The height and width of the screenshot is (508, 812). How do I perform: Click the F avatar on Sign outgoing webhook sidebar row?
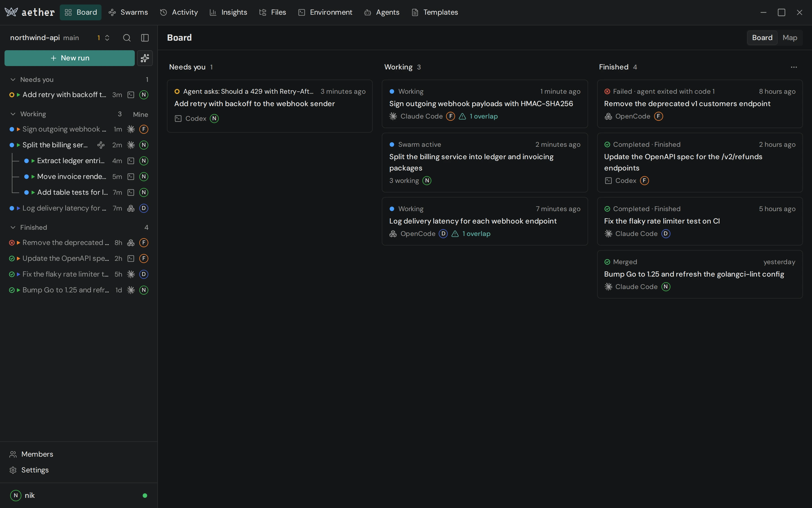click(x=144, y=129)
